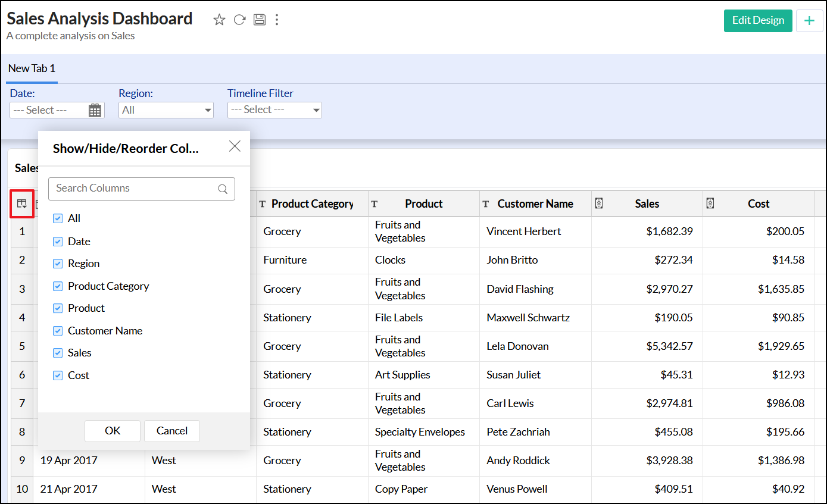Disable the Cost column checkbox

point(58,375)
